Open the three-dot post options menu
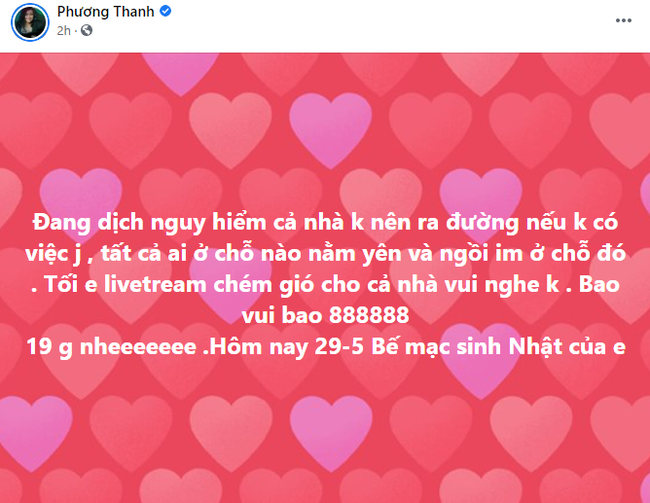The height and width of the screenshot is (503, 650). pos(623,20)
